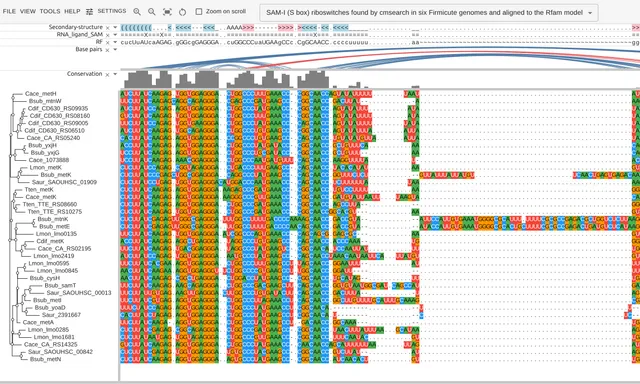Select the Bsub_metN sequence label
640x384 pixels.
click(45, 359)
